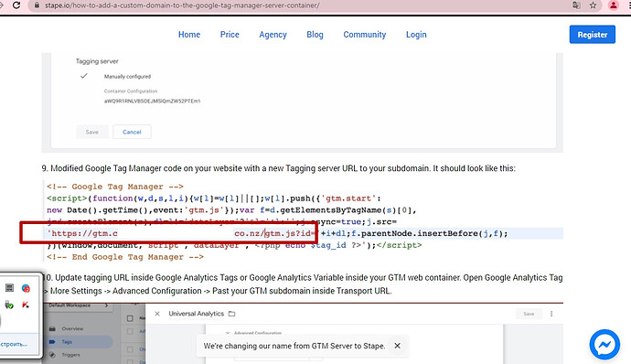The image size is (631, 364).
Task: Click the step 10 "Update tagging URL" sentence
Action: click(303, 284)
